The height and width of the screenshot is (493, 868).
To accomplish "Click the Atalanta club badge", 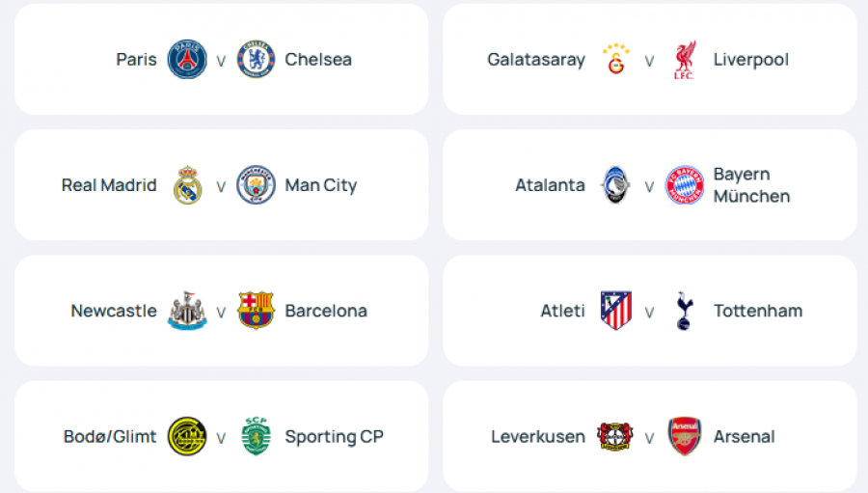I will pos(615,185).
